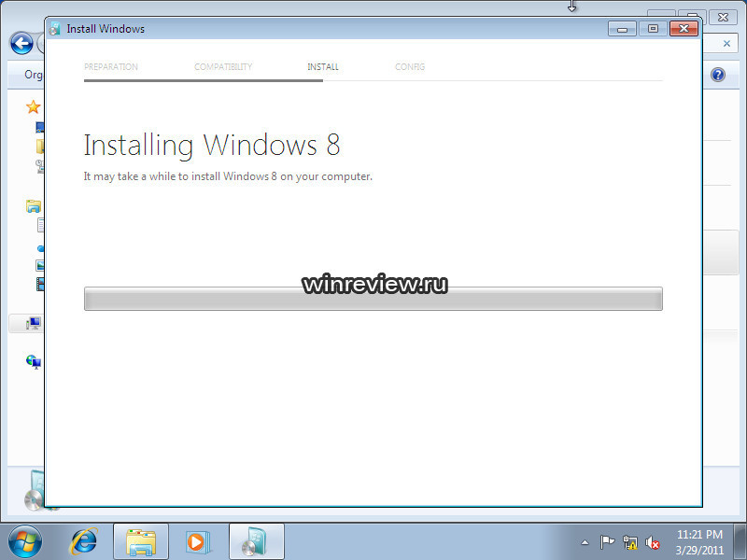Click the muted volume speaker icon
The width and height of the screenshot is (747, 560).
653,542
